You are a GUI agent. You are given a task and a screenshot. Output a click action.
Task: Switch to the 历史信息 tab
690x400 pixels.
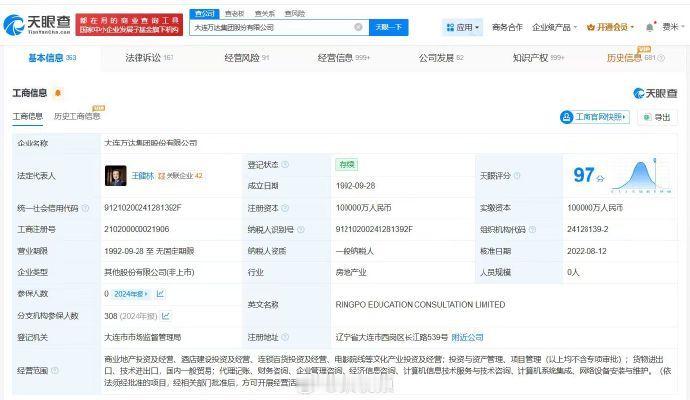click(635, 58)
